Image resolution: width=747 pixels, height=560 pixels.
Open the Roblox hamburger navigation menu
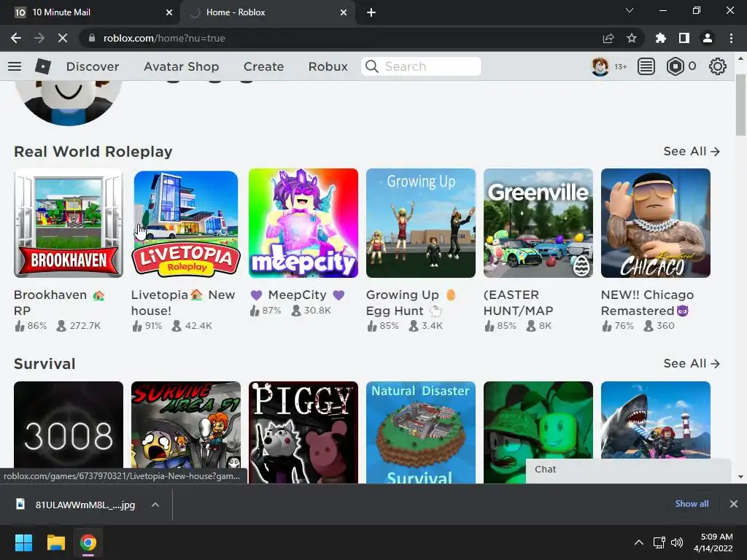point(15,66)
